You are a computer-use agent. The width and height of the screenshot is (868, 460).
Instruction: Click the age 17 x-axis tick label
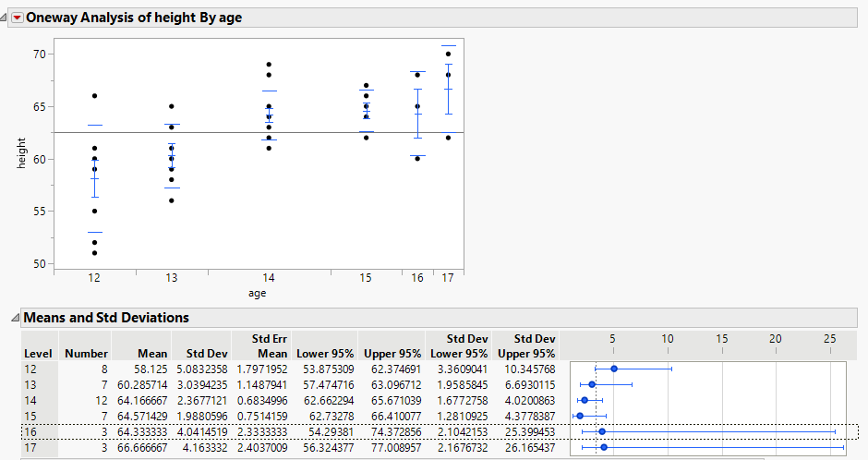pos(447,278)
